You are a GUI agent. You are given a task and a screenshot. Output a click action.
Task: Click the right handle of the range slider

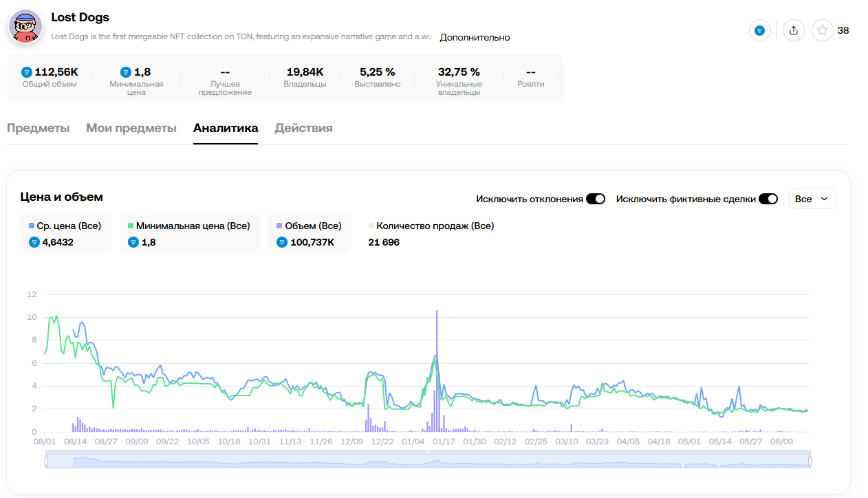click(x=810, y=461)
